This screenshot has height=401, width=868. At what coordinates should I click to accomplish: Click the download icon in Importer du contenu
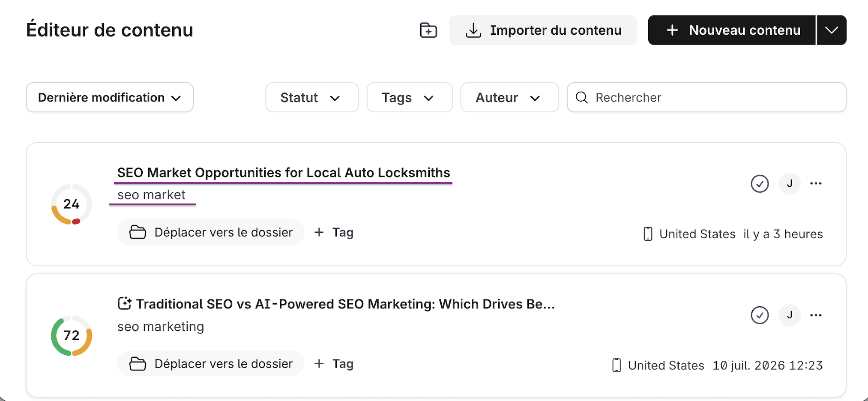click(x=473, y=30)
